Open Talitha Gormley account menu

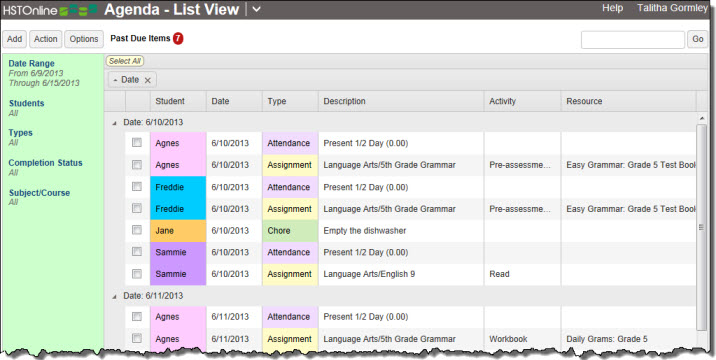(672, 8)
